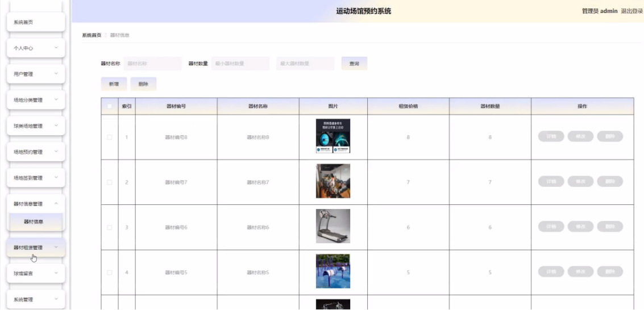Image resolution: width=644 pixels, height=310 pixels.
Task: Click 修改 for row 器材编号7
Action: pos(581,181)
